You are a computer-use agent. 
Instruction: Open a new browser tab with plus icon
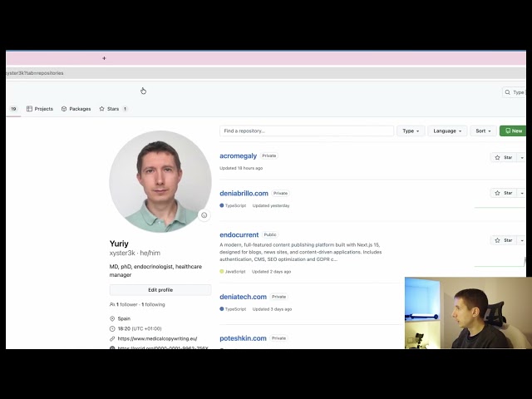tap(104, 58)
